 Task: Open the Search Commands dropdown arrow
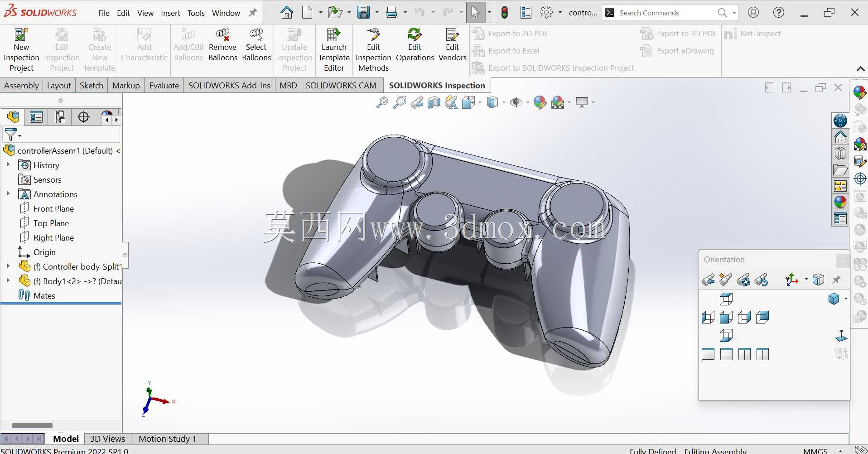pyautogui.click(x=734, y=13)
